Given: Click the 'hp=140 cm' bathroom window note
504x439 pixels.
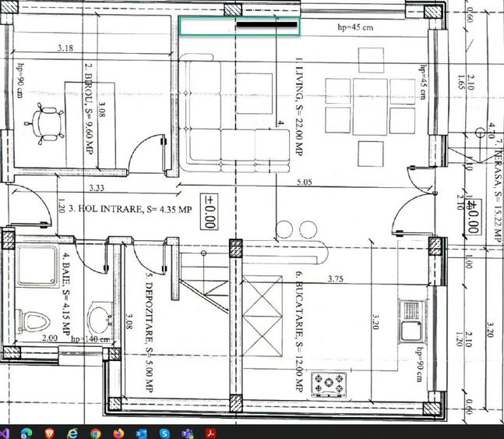Looking at the screenshot, I should (x=90, y=339).
